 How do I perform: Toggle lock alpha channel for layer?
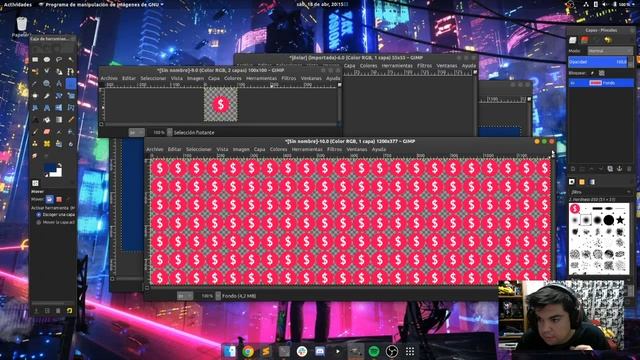click(x=602, y=73)
